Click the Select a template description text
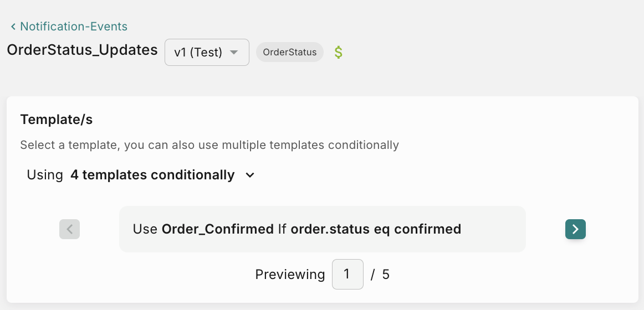 [x=209, y=145]
